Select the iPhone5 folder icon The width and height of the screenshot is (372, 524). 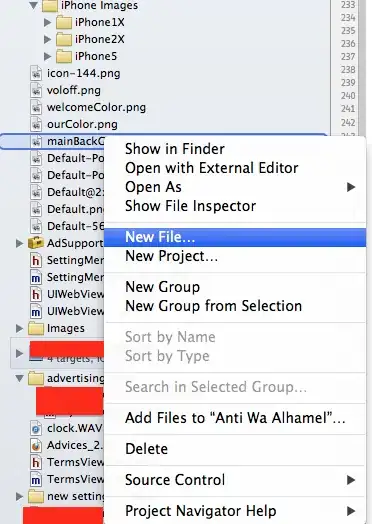coord(64,56)
